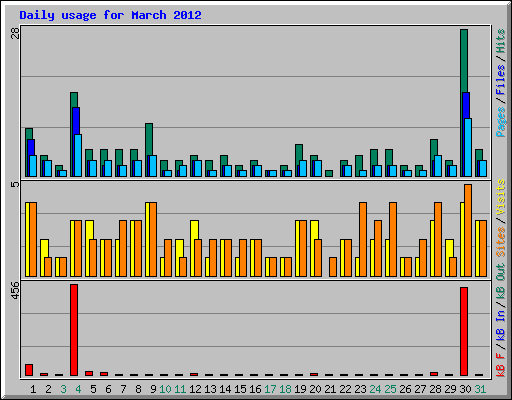Click the orange Sites bar for day 23
Screen dimensions: 512x400
click(x=363, y=239)
